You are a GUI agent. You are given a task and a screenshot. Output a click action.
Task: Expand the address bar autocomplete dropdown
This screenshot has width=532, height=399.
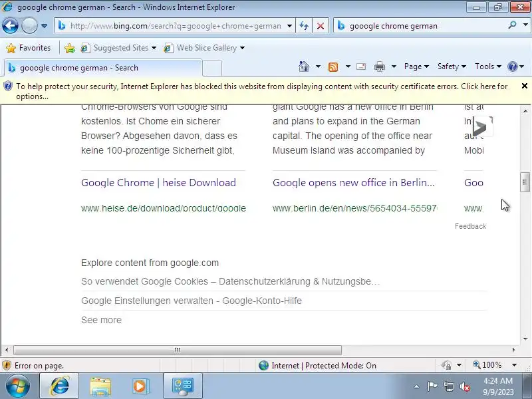(289, 26)
